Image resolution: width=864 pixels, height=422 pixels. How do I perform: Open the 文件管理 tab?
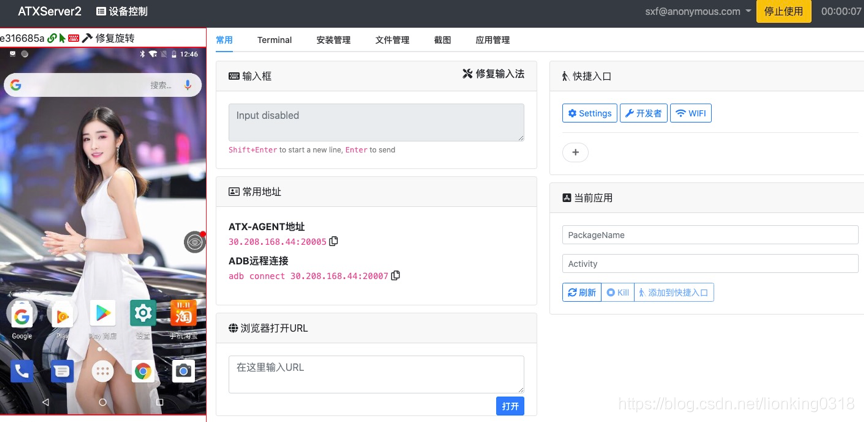392,40
